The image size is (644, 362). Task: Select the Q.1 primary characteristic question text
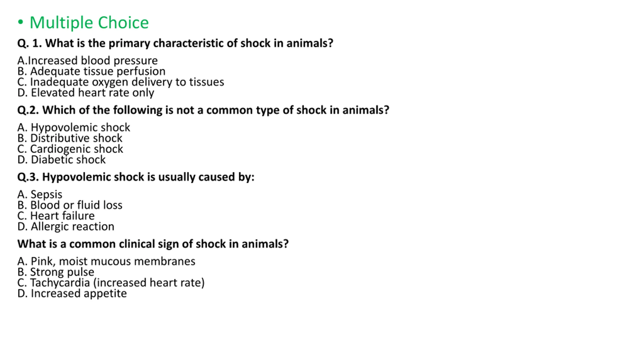tap(175, 43)
